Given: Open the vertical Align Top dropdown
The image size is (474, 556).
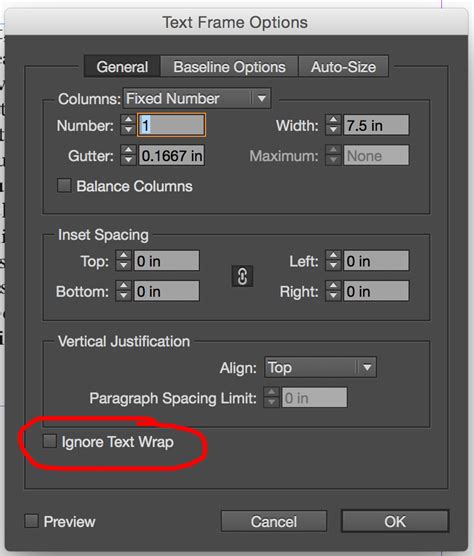Looking at the screenshot, I should point(320,367).
